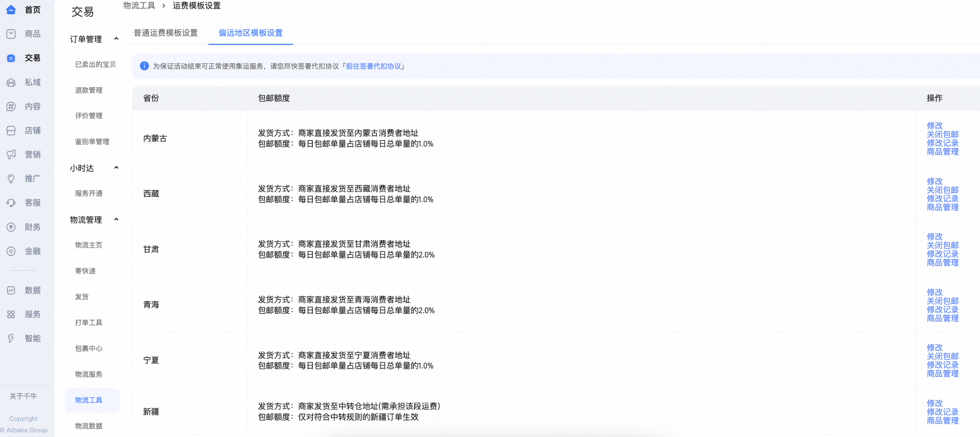The width and height of the screenshot is (980, 437).
Task: Switch to 偏远地区模板设置 tab
Action: tap(250, 33)
